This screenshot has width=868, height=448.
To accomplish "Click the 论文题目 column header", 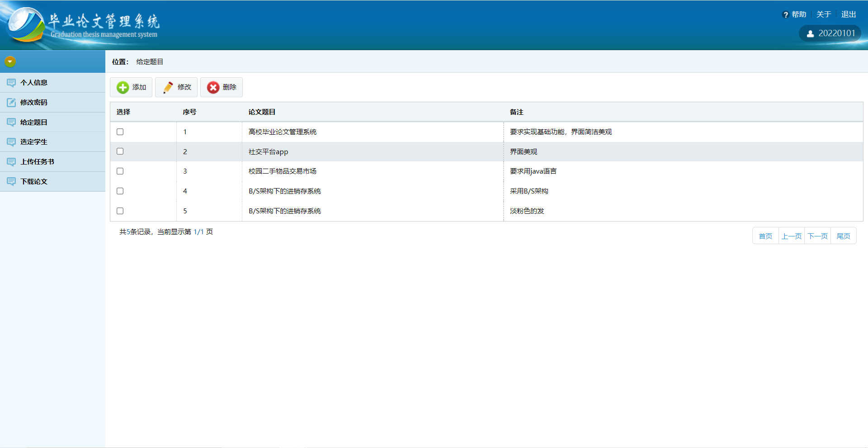I will click(262, 112).
